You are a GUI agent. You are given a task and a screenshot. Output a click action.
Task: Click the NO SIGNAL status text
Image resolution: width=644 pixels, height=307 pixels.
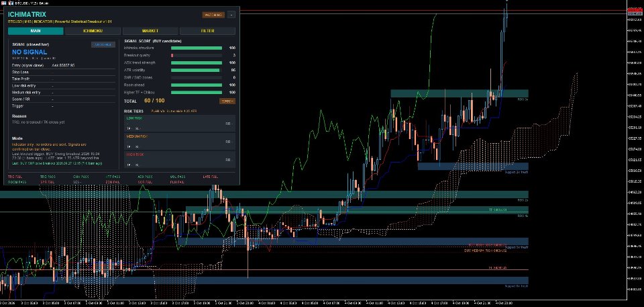tap(30, 52)
